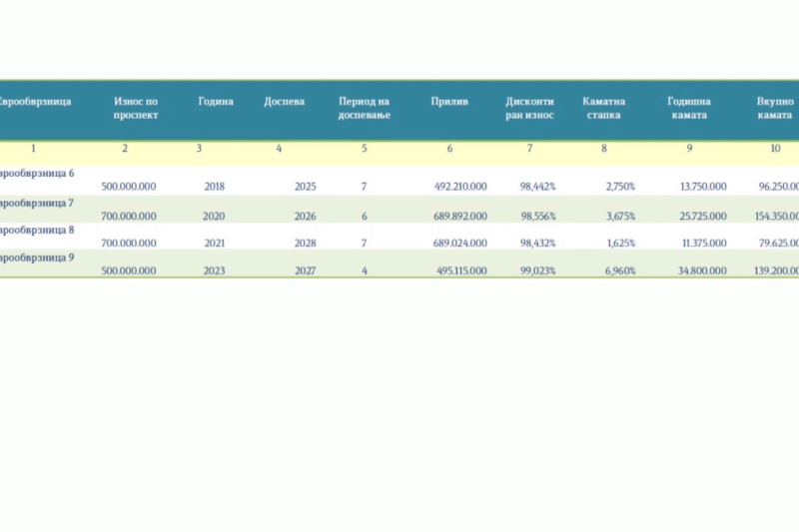This screenshot has height=532, width=799.
Task: Click the maturity year 2028
Action: pyautogui.click(x=306, y=244)
